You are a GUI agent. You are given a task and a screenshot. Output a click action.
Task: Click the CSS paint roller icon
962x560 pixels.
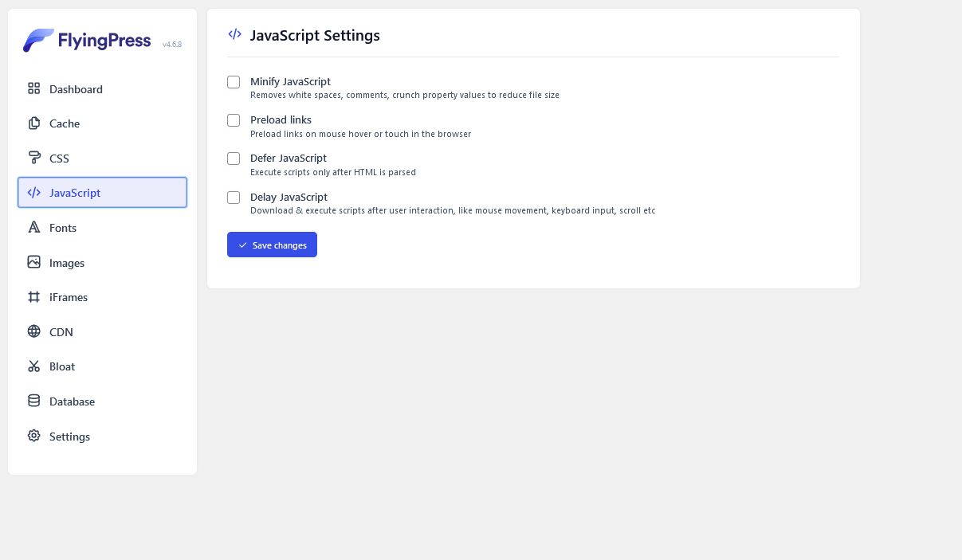click(33, 158)
